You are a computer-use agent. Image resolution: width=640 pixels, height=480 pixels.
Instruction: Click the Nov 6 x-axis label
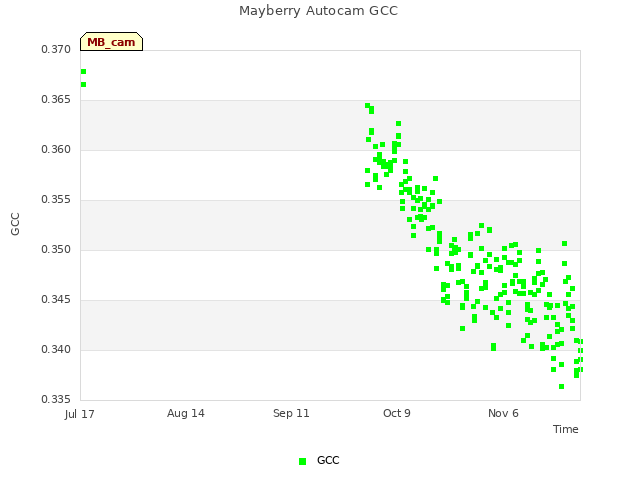tap(503, 413)
